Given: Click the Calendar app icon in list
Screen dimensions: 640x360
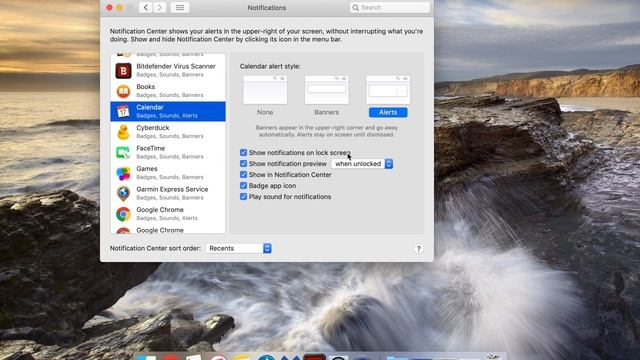Looking at the screenshot, I should point(123,111).
